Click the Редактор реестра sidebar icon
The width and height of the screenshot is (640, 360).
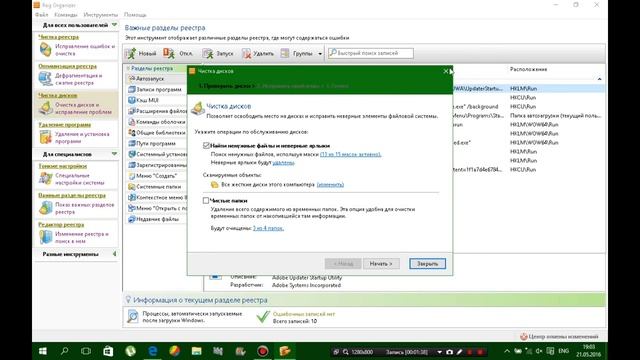pos(45,237)
